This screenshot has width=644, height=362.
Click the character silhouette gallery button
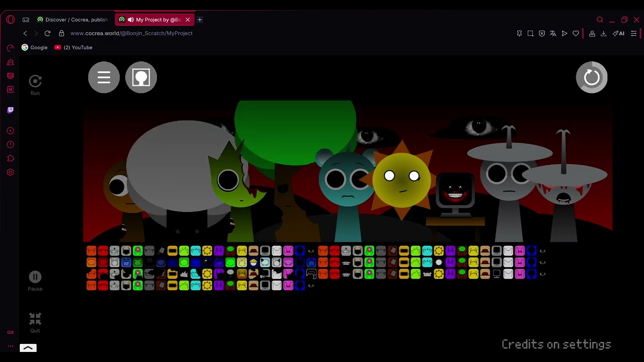(141, 77)
